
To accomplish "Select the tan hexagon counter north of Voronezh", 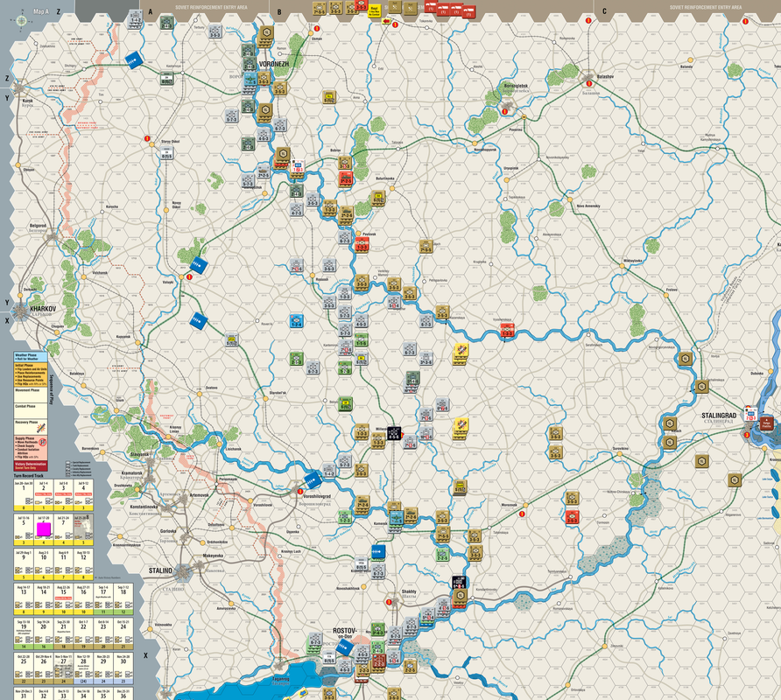I will [266, 33].
